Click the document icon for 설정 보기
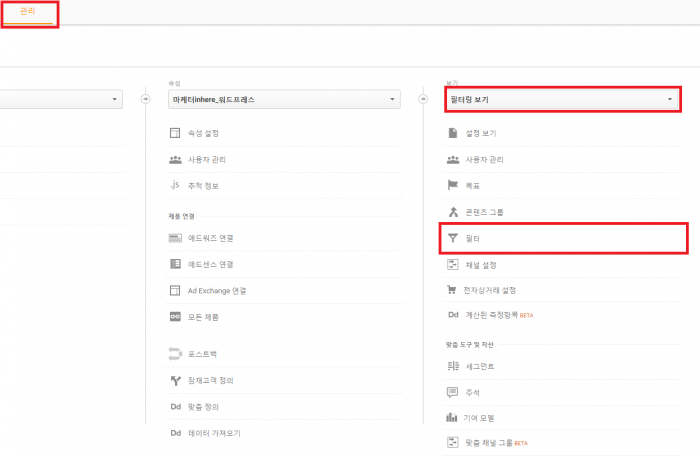 click(453, 133)
